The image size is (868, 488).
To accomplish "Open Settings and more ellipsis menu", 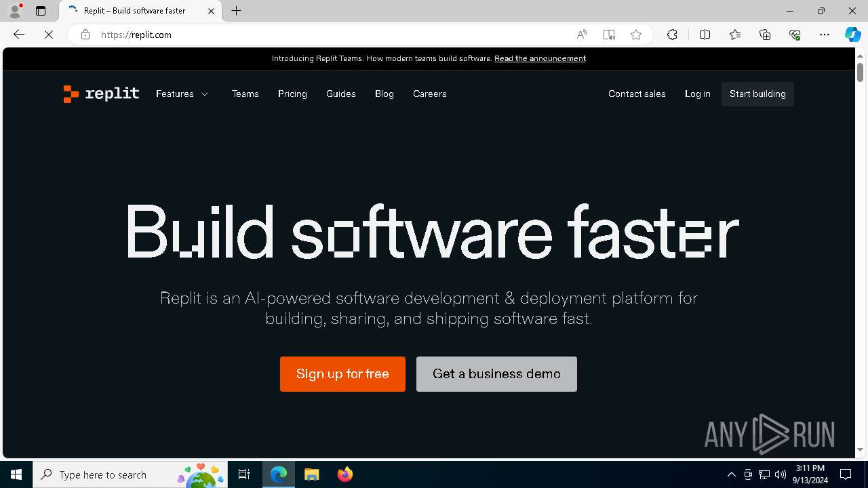I will 825,35.
